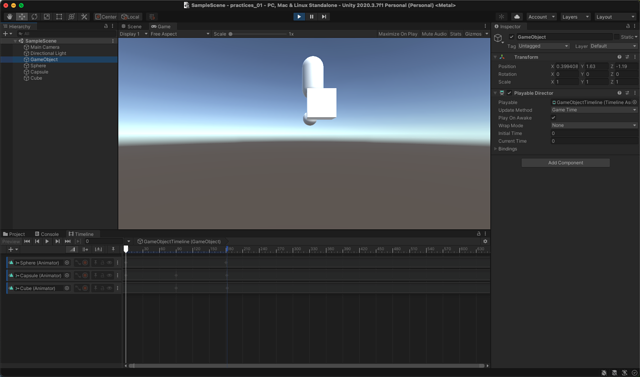
Task: Click the Game view Scale slider
Action: (x=257, y=34)
